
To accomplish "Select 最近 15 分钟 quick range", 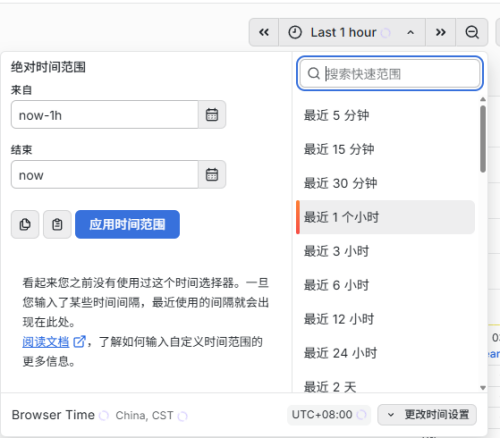I will click(386, 149).
